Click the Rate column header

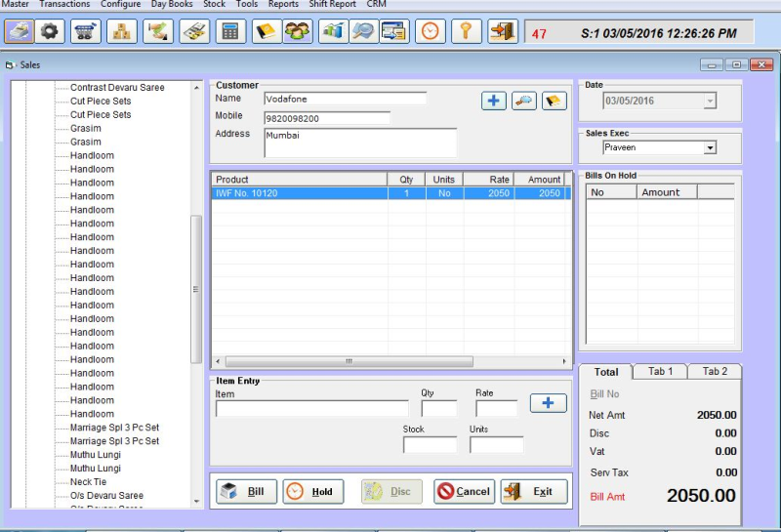(489, 180)
